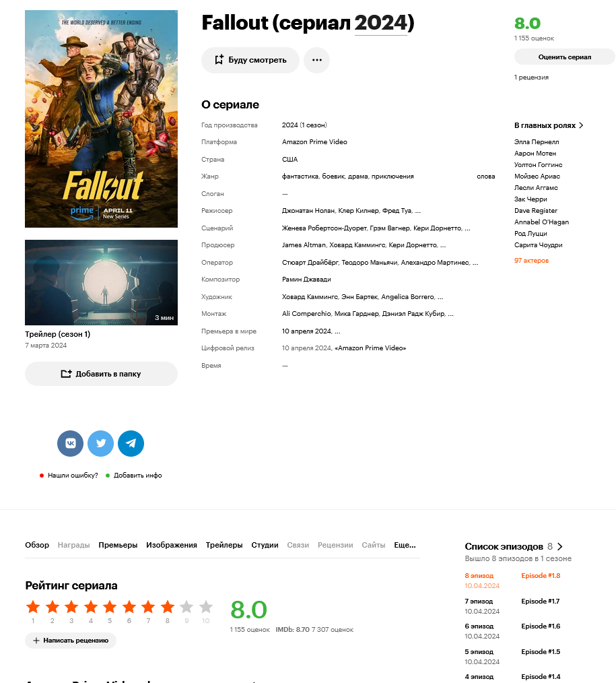Play the season 1 trailer thumbnail

[x=102, y=282]
